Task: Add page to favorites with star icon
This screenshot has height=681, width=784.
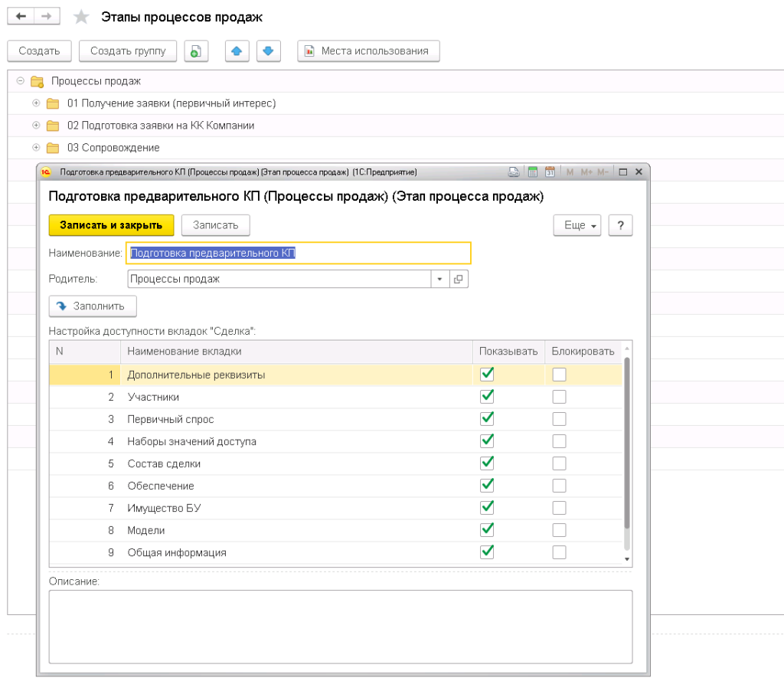Action: [x=80, y=17]
